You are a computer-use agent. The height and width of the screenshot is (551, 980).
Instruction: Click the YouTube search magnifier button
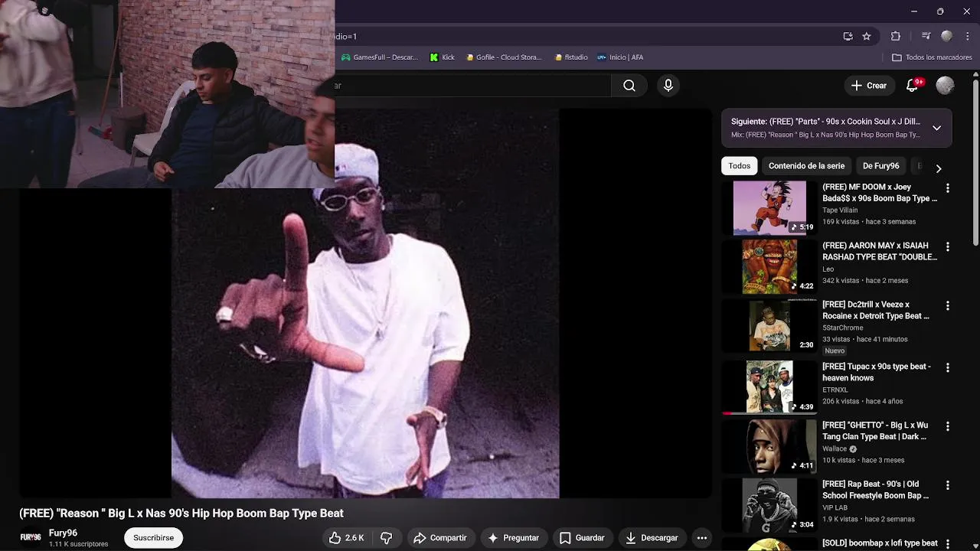629,86
